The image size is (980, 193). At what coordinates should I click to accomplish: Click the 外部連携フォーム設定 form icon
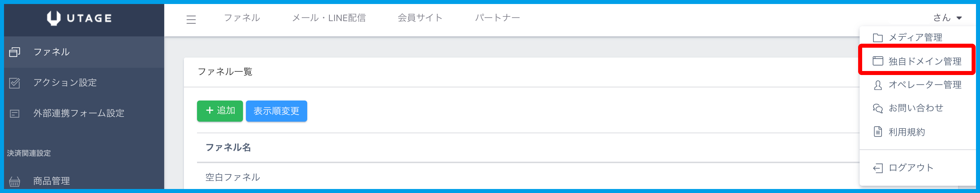15,114
